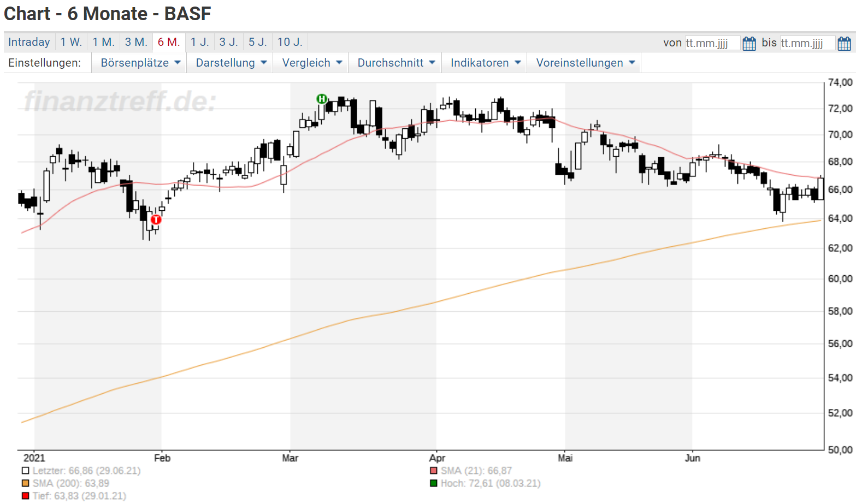Click the 'Chart - 6 Monate - BASF' heading
This screenshot has width=856, height=504.
(x=108, y=14)
